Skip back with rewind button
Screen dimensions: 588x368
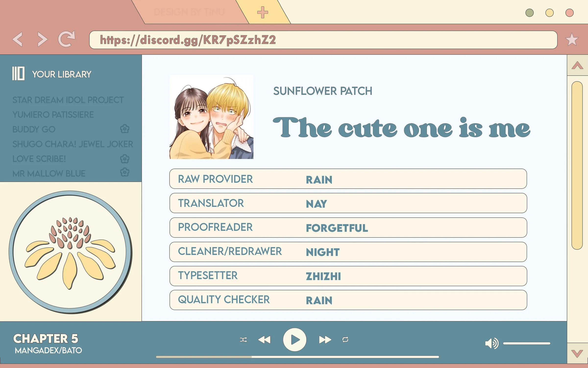point(264,340)
